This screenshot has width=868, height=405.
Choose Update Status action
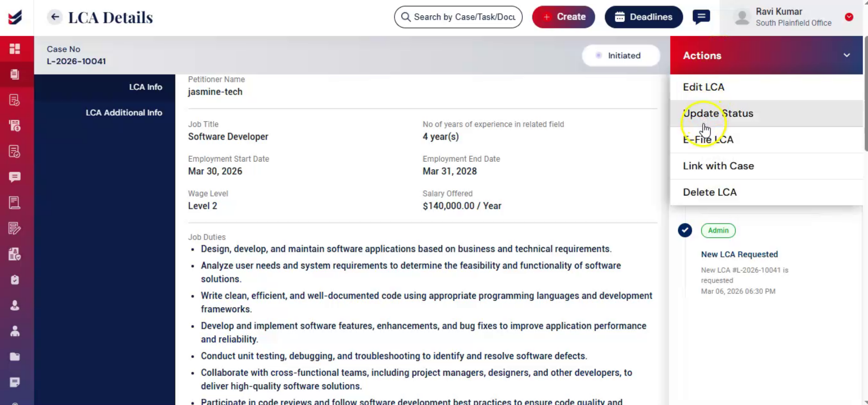tap(766, 113)
